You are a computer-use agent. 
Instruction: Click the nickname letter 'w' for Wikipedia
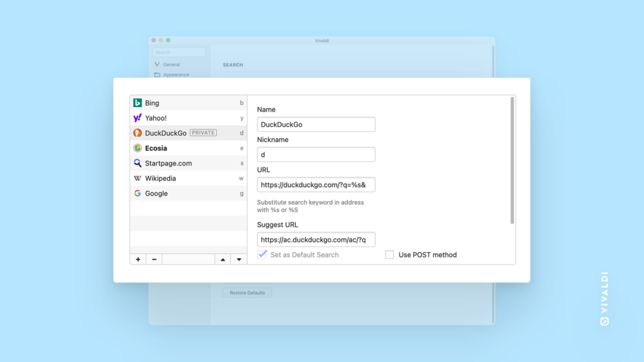pos(241,179)
